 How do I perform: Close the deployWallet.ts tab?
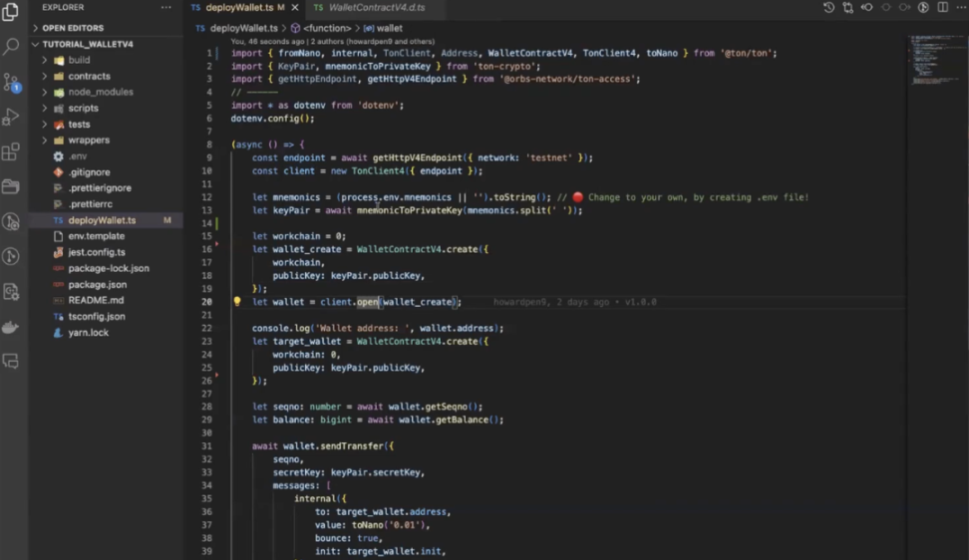point(295,8)
